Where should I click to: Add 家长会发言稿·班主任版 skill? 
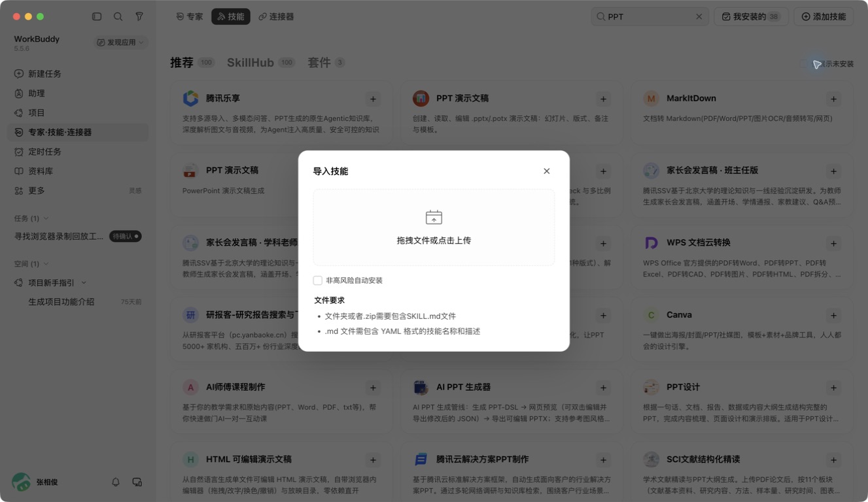pos(833,171)
